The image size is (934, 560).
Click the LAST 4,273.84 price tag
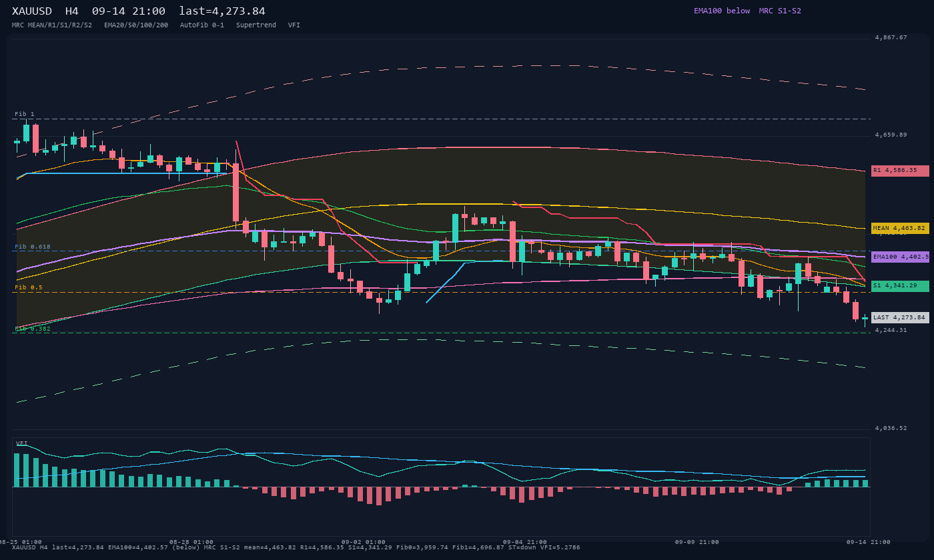pos(900,317)
